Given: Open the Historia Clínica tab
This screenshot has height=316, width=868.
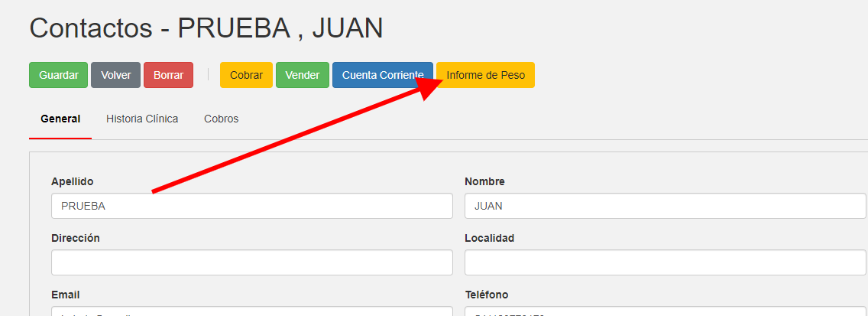Looking at the screenshot, I should tap(142, 119).
